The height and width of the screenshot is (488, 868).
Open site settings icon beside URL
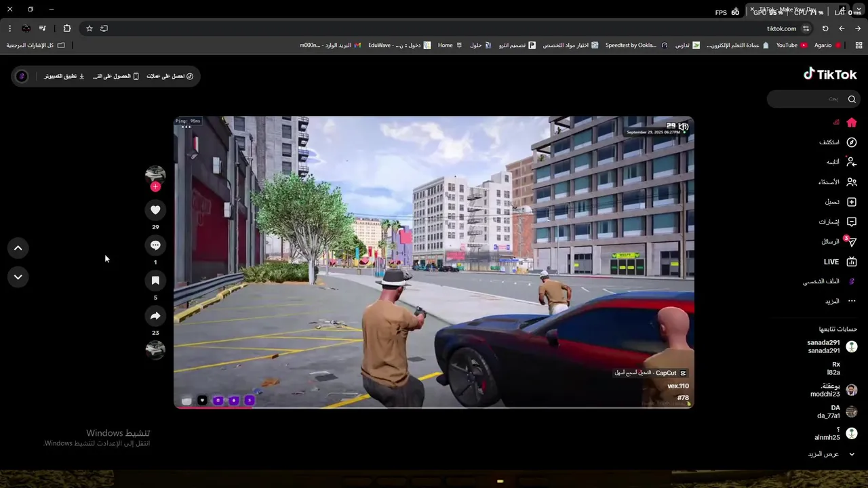(806, 28)
